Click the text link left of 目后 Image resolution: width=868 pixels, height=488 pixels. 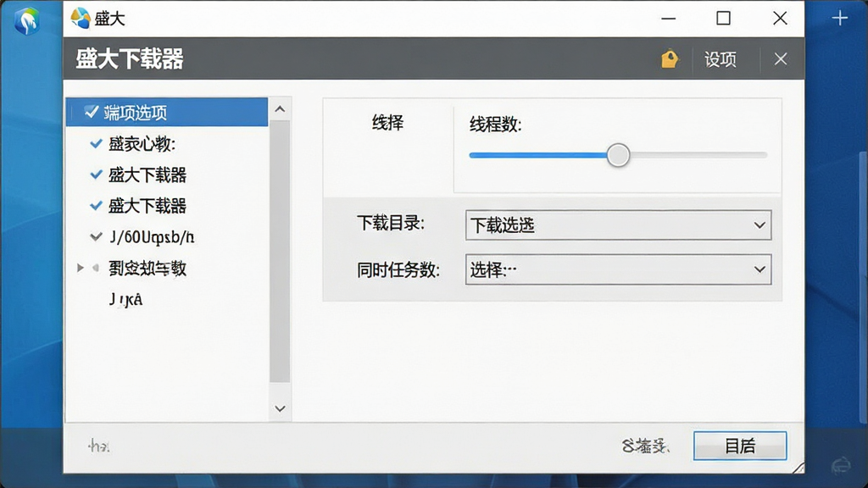[645, 446]
